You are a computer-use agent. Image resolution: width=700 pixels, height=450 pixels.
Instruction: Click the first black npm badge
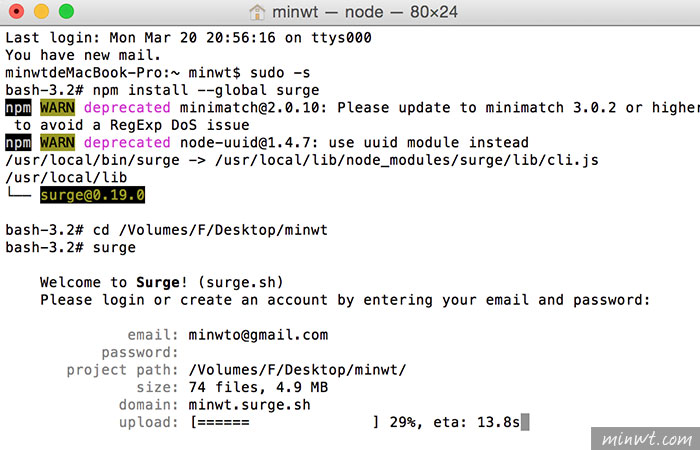pyautogui.click(x=18, y=108)
